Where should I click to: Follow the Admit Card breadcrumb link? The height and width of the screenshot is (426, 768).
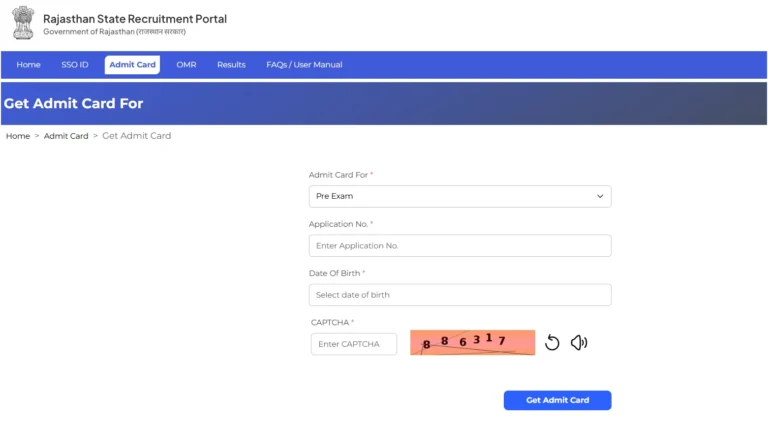click(66, 136)
